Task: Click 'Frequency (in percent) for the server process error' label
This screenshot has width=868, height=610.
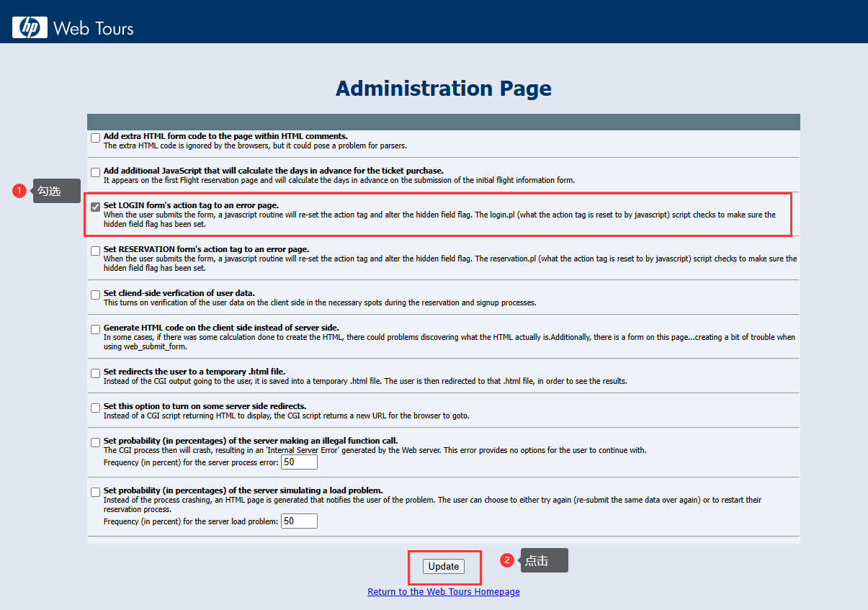Action: (191, 462)
